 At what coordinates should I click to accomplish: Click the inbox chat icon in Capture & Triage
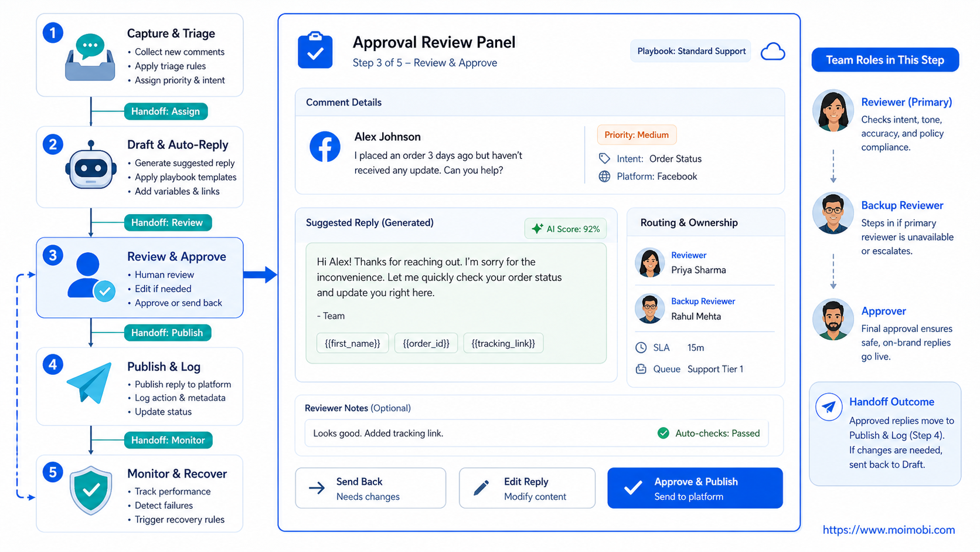[x=90, y=57]
